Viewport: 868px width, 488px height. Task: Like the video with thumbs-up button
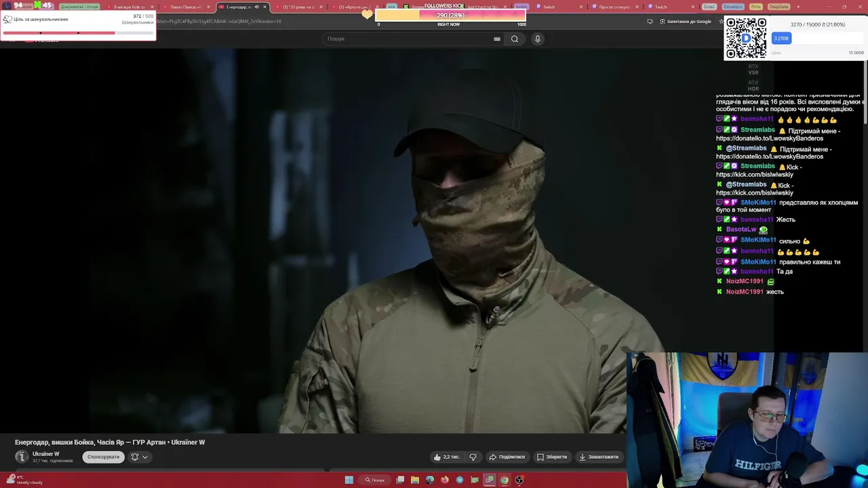(446, 457)
